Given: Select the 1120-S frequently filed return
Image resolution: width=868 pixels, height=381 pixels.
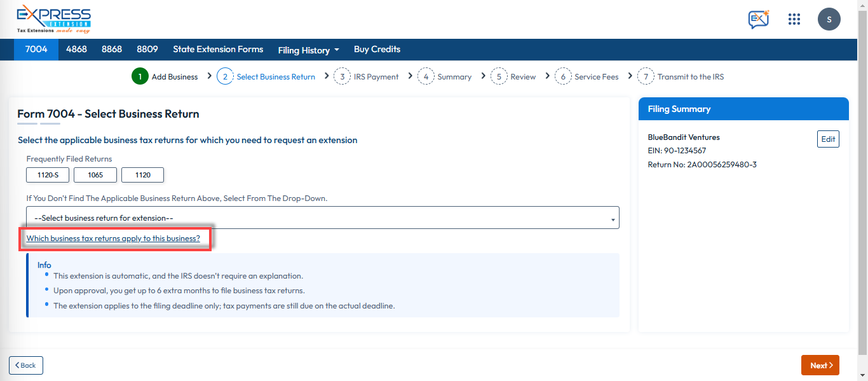Looking at the screenshot, I should pos(48,175).
